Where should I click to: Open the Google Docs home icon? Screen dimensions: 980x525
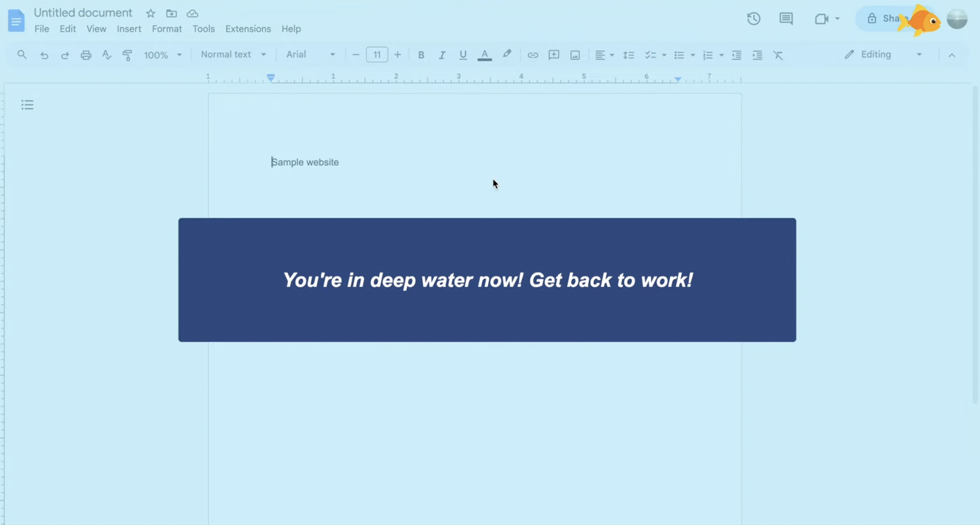[16, 21]
